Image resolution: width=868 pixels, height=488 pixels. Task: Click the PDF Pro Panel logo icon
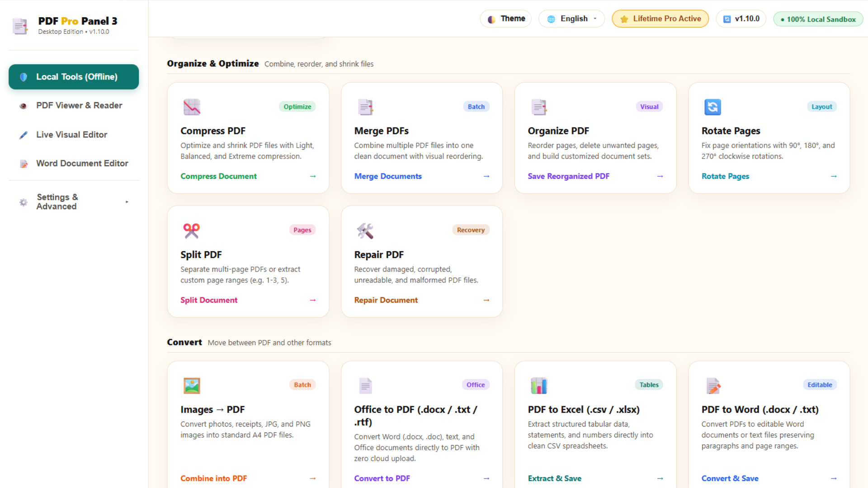[x=20, y=26]
